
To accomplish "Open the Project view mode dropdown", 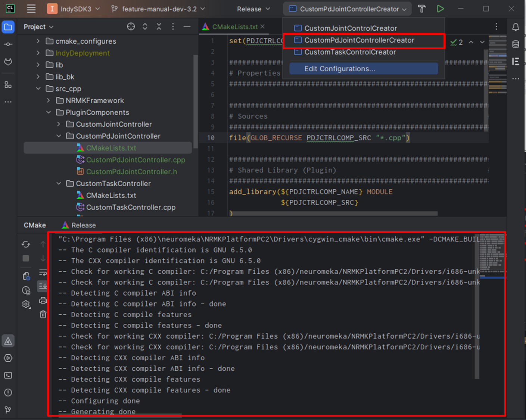I will pos(38,27).
